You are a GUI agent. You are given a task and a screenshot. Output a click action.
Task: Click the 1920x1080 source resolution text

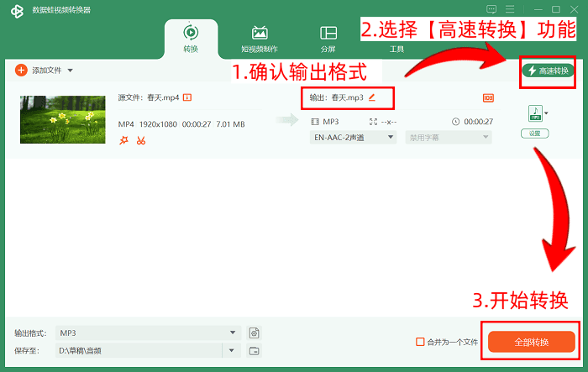click(x=158, y=124)
